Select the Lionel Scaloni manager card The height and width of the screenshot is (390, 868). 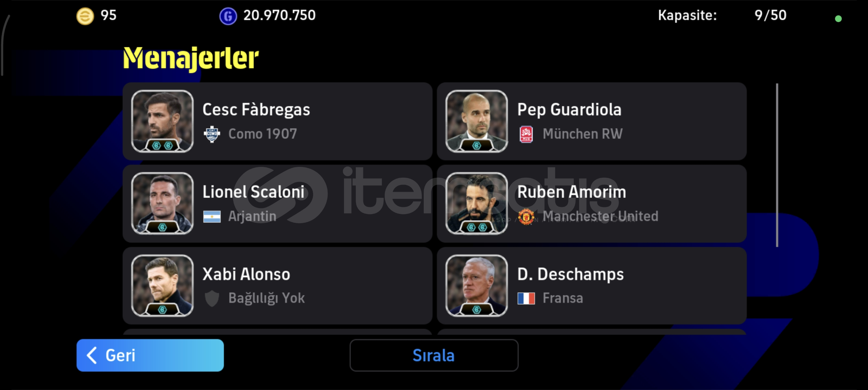point(278,204)
